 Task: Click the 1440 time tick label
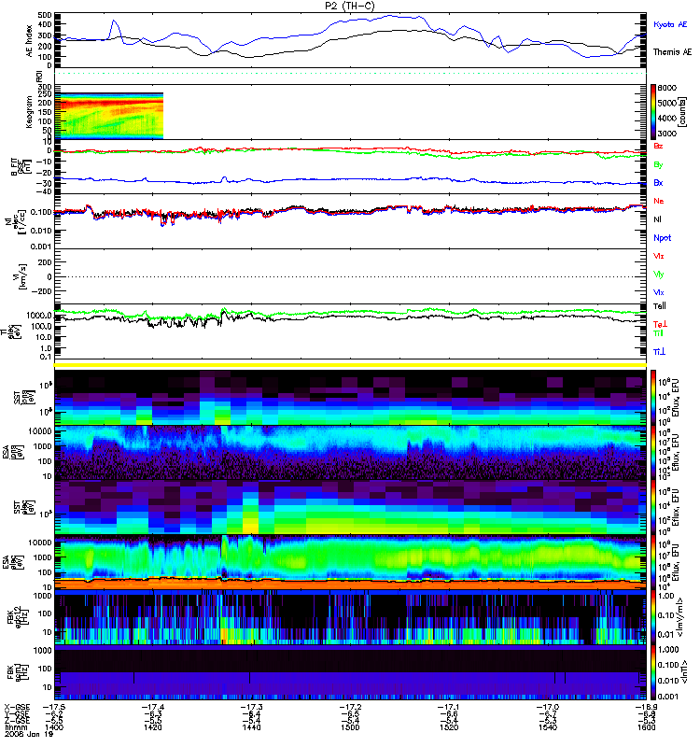click(x=251, y=727)
